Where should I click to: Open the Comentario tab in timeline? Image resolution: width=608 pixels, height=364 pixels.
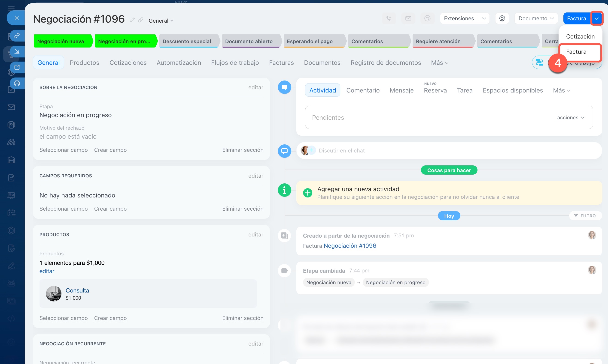363,90
